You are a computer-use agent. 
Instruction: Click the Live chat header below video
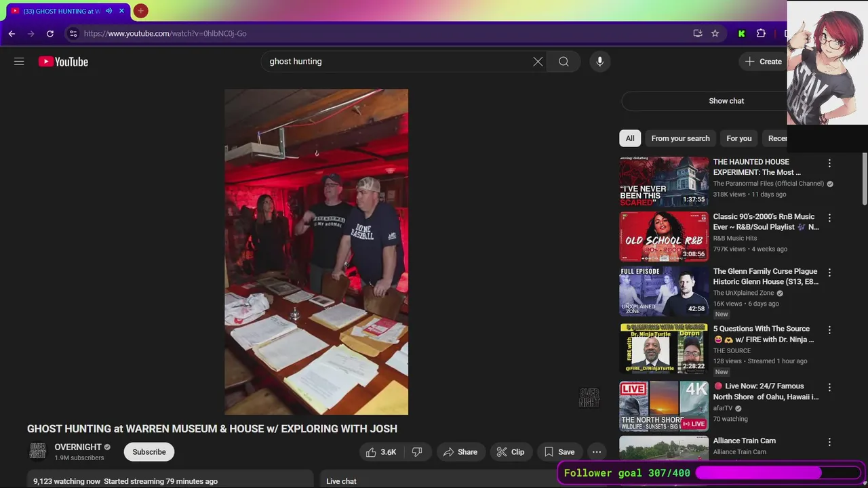341,481
